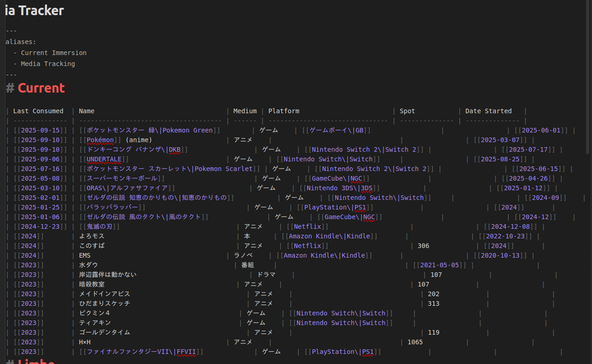592x364 pixels.
Task: Follow the Amazon Kindle link for よろモズ
Action: tap(326, 236)
